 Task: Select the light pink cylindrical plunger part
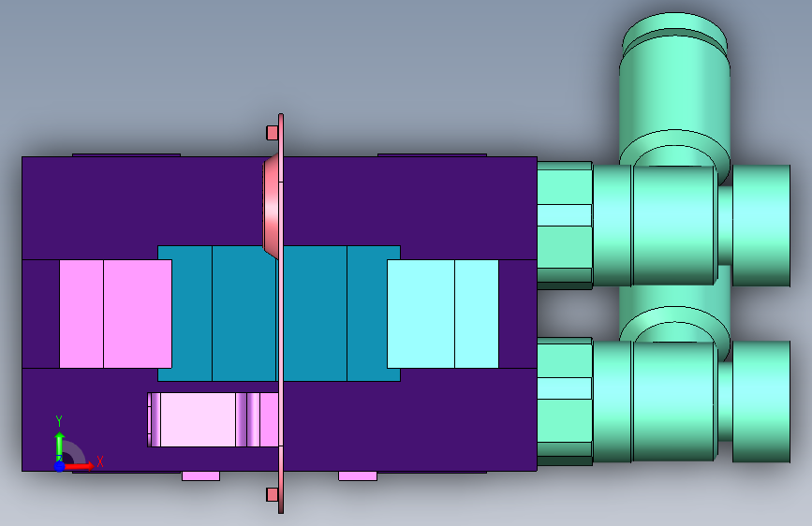pyautogui.click(x=214, y=419)
